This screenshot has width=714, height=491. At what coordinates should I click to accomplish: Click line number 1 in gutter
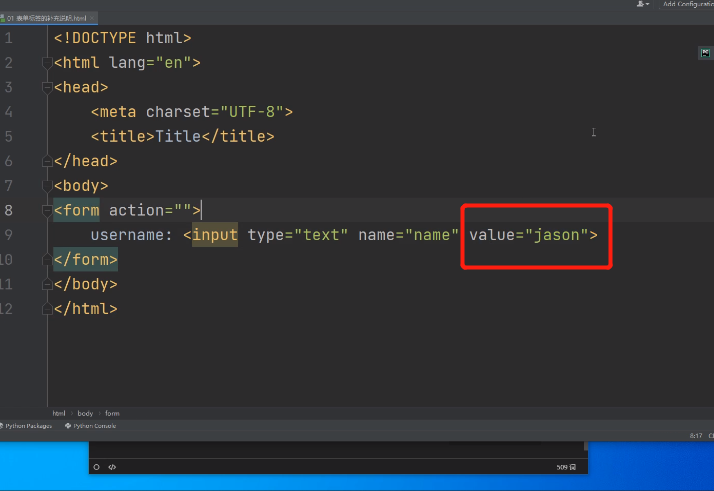coord(9,38)
